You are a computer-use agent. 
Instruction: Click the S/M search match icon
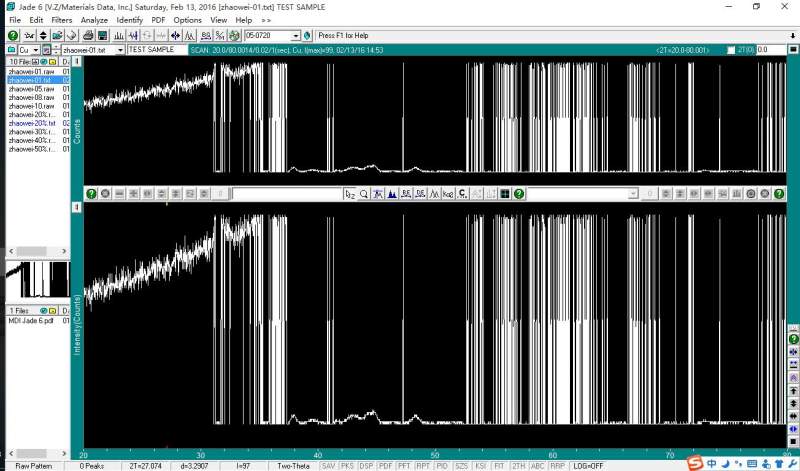[x=220, y=36]
